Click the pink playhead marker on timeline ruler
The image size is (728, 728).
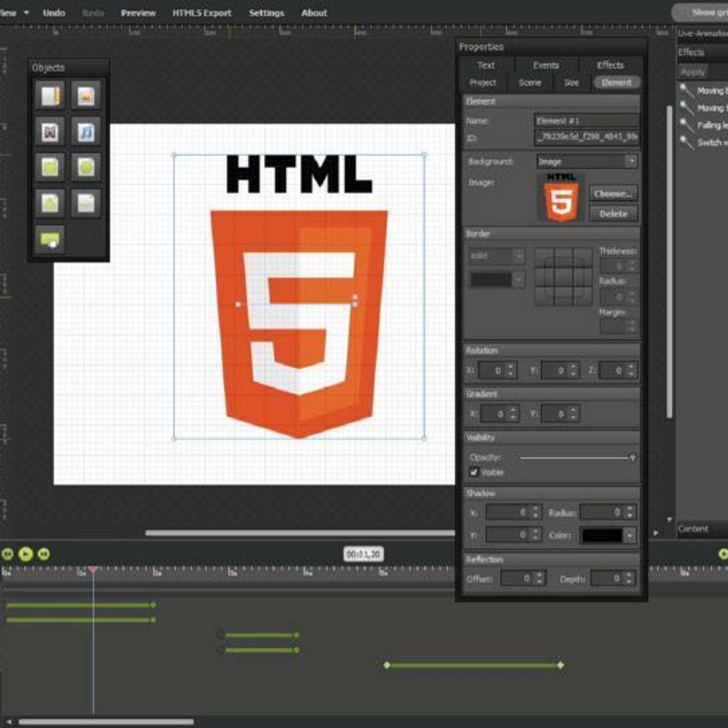[x=93, y=569]
